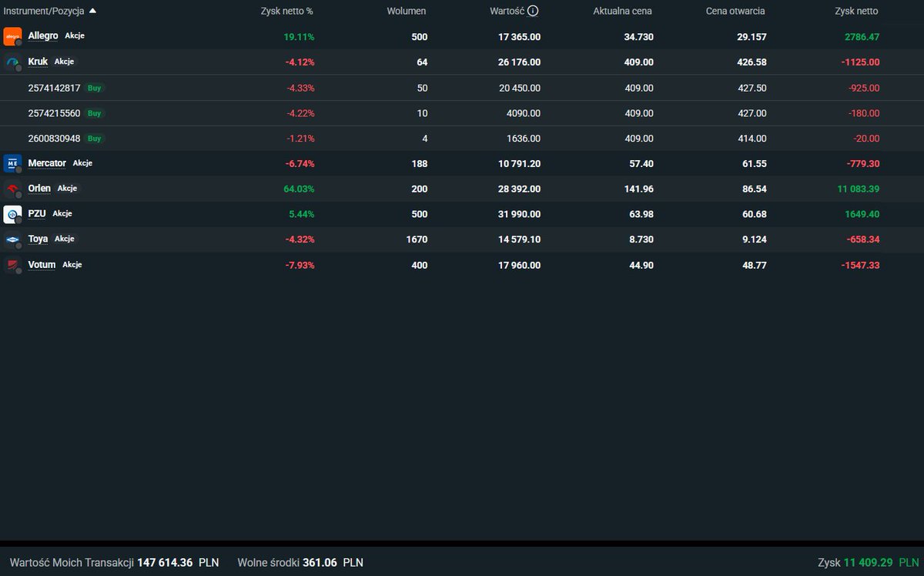Viewport: 924px width, 576px height.
Task: Click Toya volume 1670
Action: coord(417,239)
